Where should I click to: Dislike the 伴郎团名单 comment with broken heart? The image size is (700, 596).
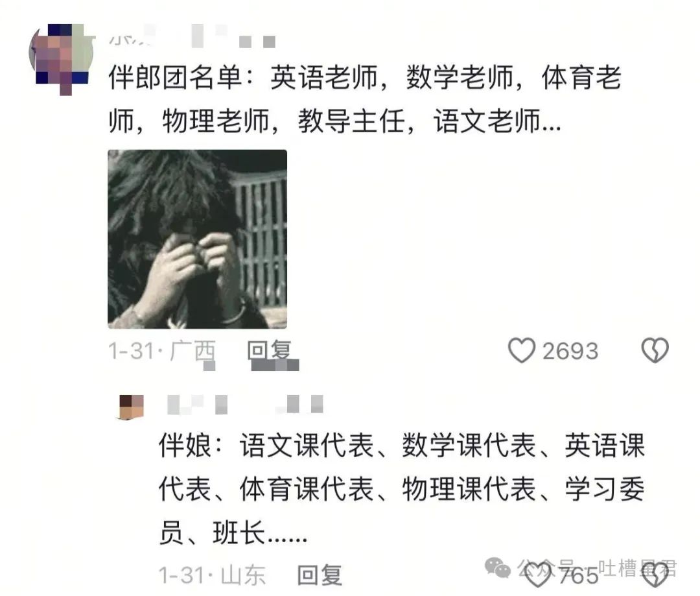click(x=655, y=350)
